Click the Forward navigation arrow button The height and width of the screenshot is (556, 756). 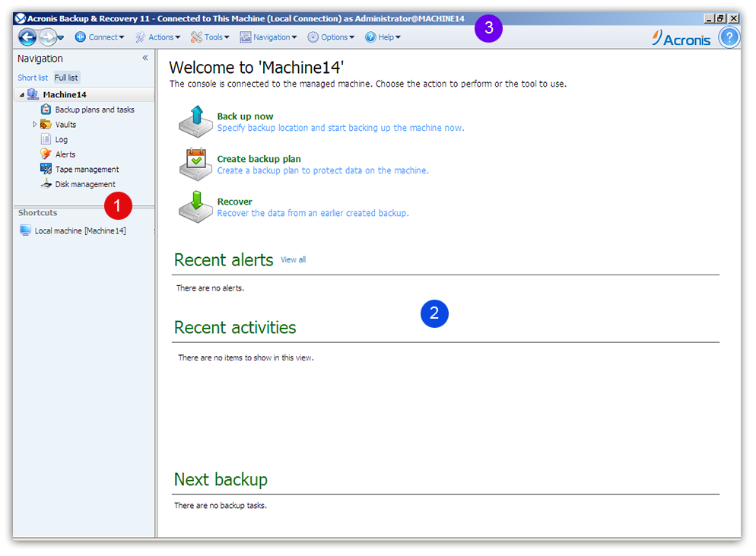click(x=47, y=37)
